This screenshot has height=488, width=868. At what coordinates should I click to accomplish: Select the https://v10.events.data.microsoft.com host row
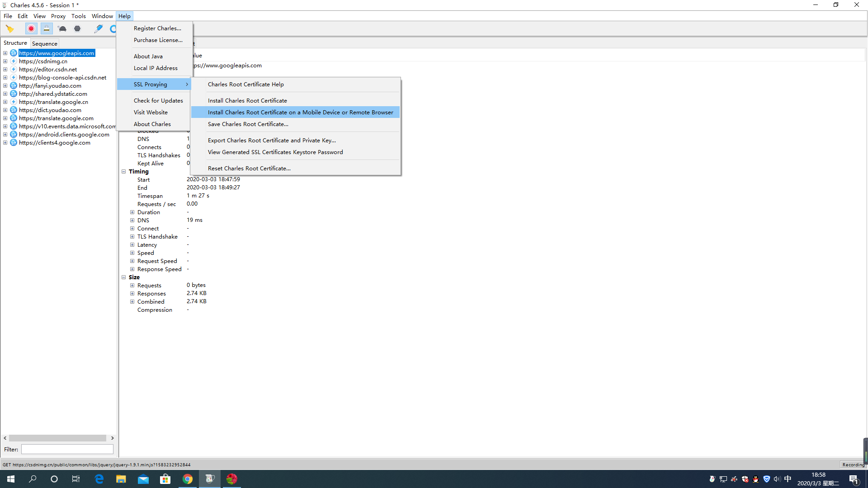[x=67, y=127]
